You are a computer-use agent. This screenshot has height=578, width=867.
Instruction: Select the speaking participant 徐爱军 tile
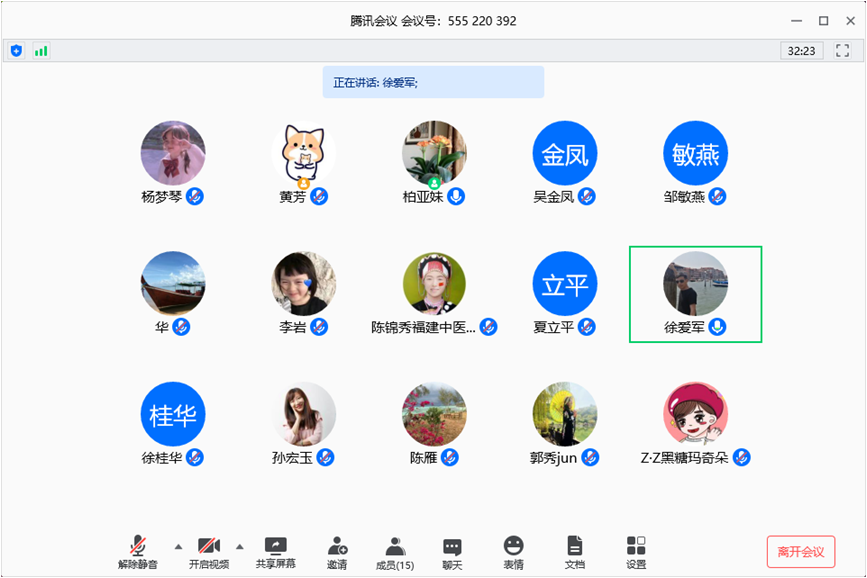(695, 294)
